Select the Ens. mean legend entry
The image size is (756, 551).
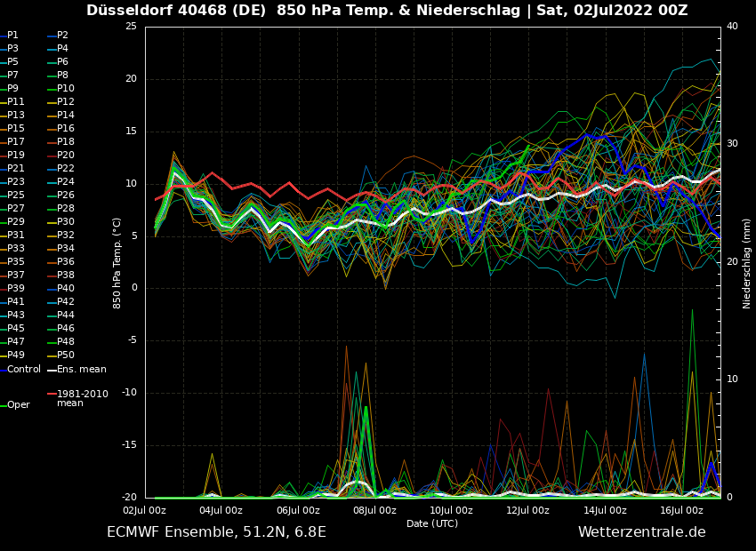pyautogui.click(x=81, y=369)
